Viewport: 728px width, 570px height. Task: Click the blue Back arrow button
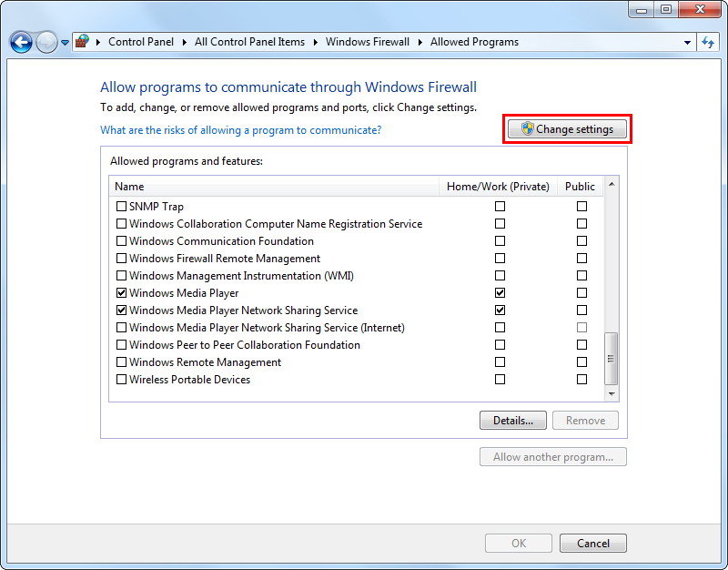[21, 42]
